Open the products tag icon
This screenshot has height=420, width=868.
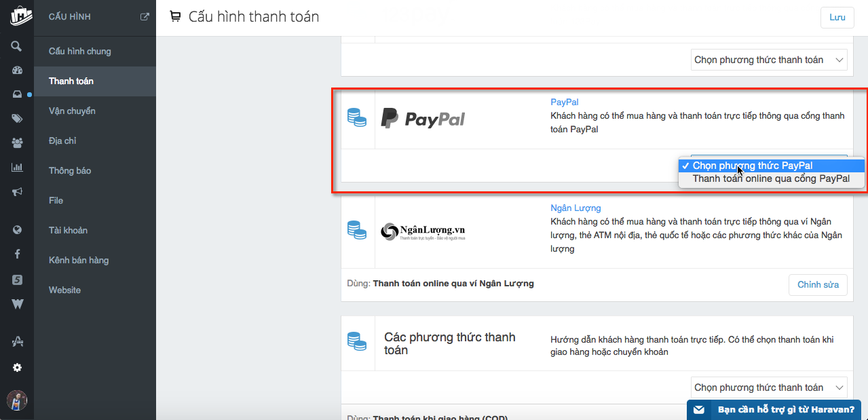pyautogui.click(x=17, y=119)
